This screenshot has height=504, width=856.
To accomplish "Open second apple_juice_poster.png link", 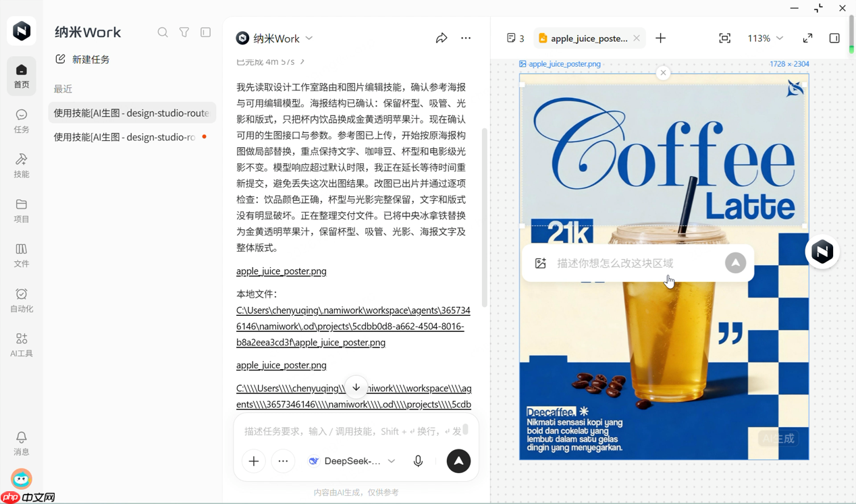I will (282, 365).
